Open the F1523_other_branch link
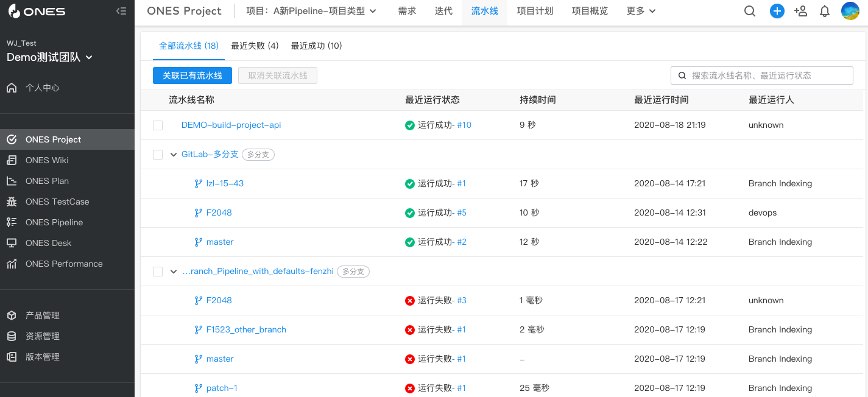The width and height of the screenshot is (868, 397). point(246,329)
